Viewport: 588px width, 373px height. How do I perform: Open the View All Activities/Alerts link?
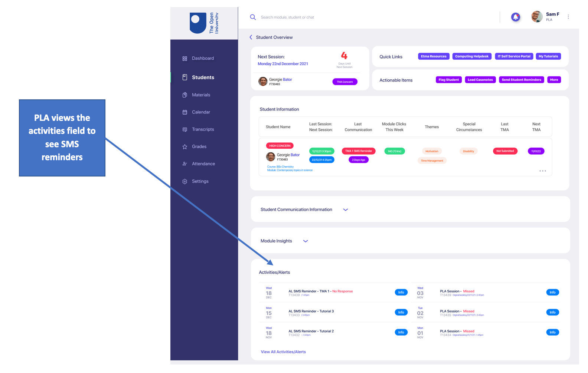coord(283,352)
